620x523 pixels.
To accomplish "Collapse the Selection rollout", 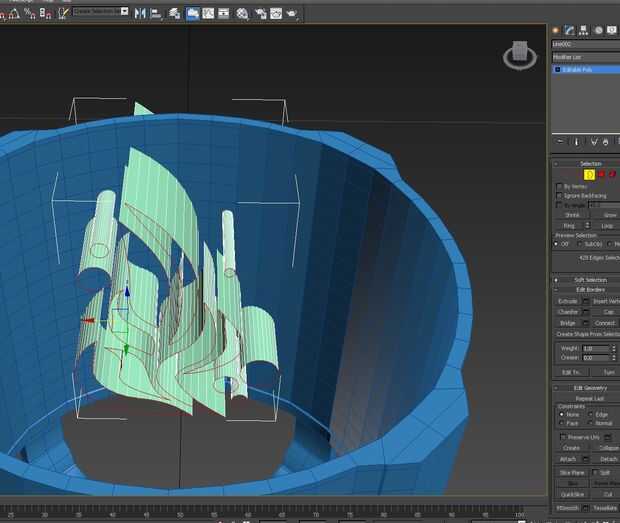I will coord(590,163).
